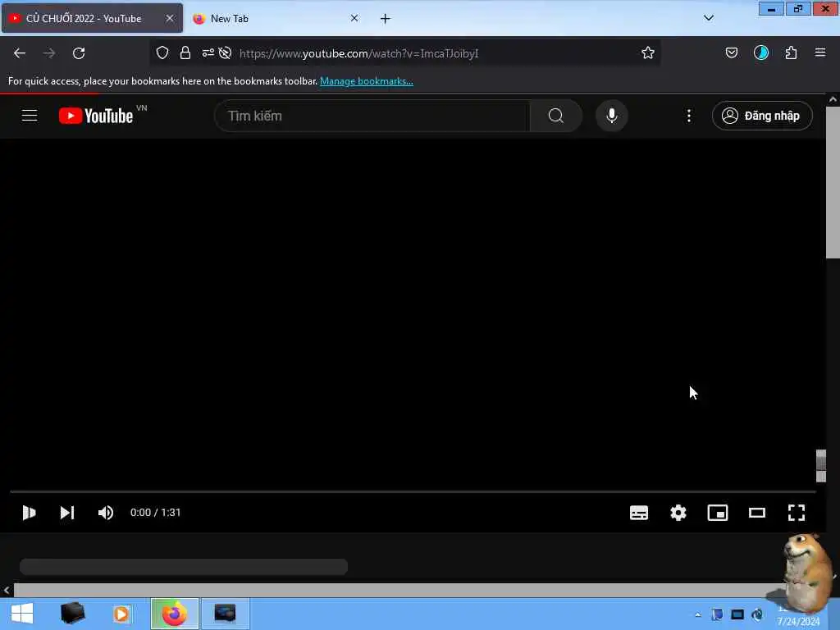Click page vertical scrollbar thumb

(x=833, y=182)
